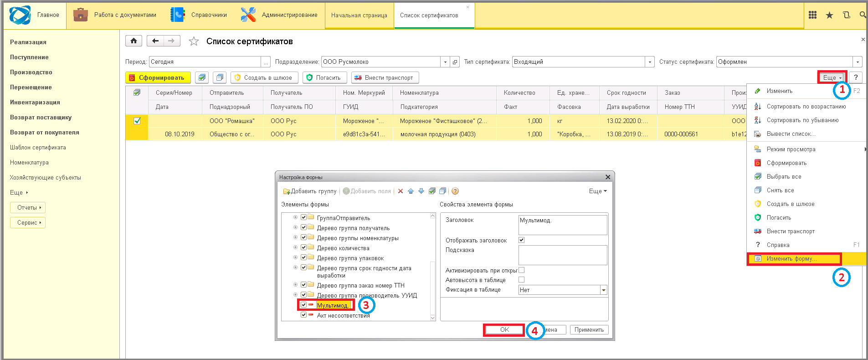The width and height of the screenshot is (868, 360).
Task: Toggle Дерево группы номенклатуры checkbox
Action: click(x=303, y=237)
